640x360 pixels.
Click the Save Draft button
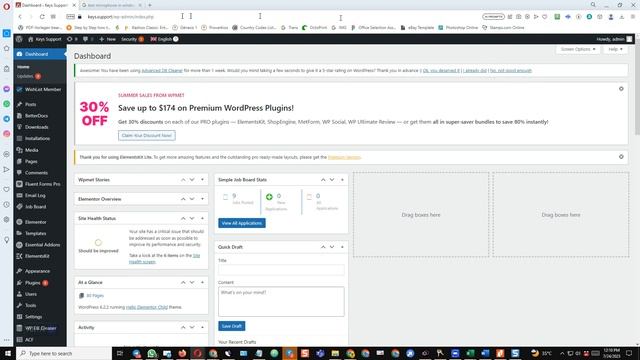click(x=231, y=326)
